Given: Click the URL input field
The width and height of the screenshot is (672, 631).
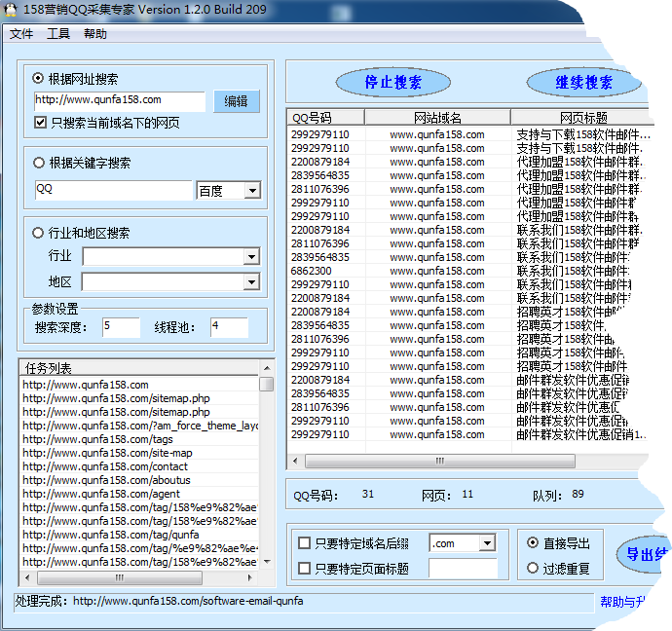Looking at the screenshot, I should click(120, 100).
